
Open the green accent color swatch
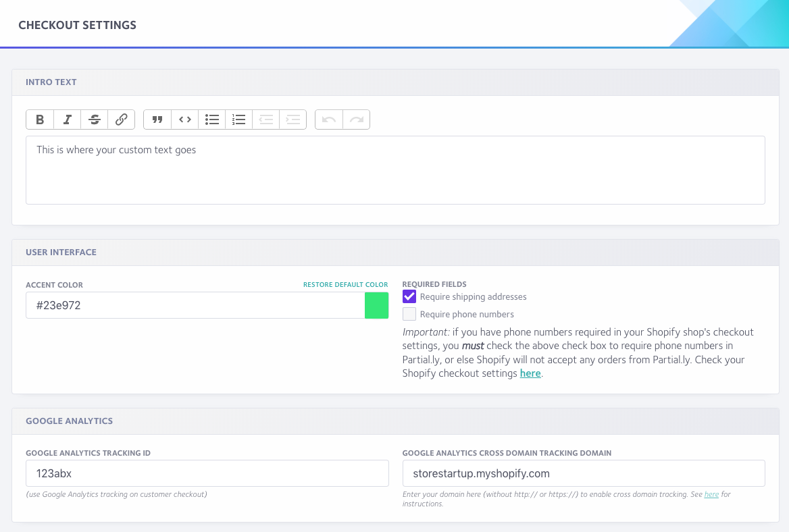pyautogui.click(x=376, y=305)
